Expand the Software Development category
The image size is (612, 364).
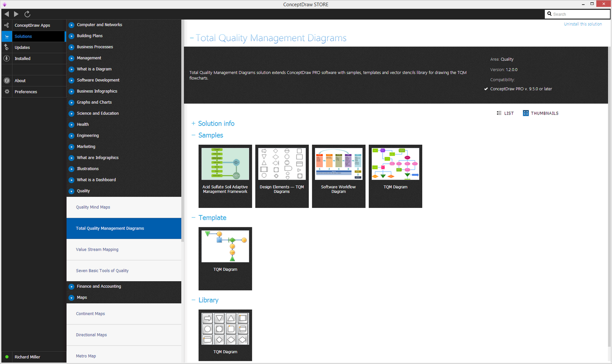(x=71, y=80)
